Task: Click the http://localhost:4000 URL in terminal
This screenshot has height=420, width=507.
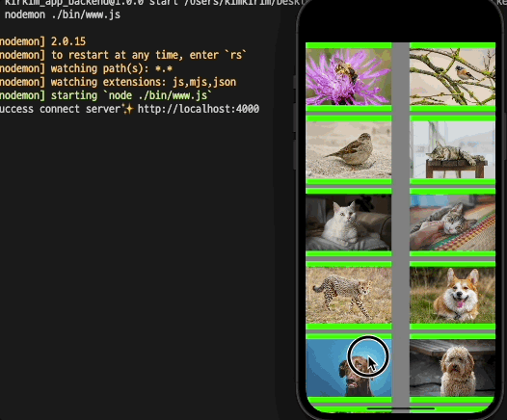Action: (199, 109)
